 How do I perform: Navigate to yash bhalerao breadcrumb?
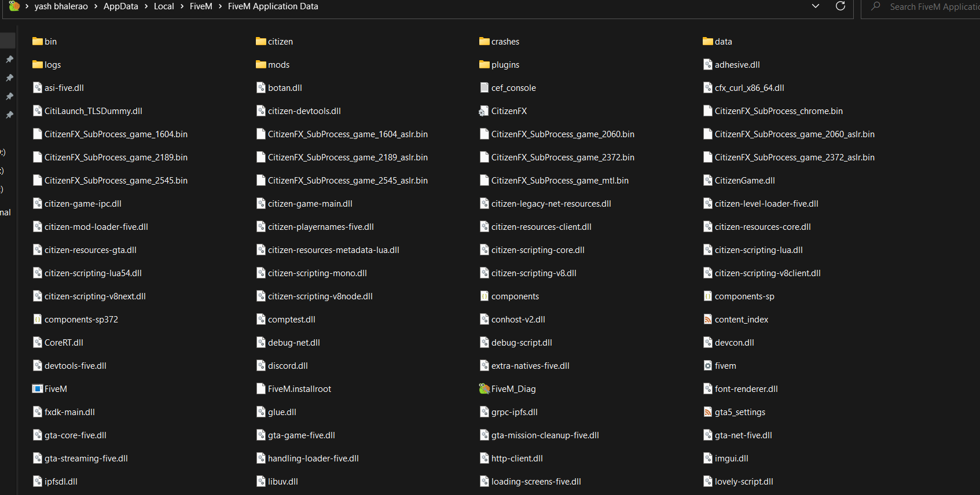(x=61, y=6)
